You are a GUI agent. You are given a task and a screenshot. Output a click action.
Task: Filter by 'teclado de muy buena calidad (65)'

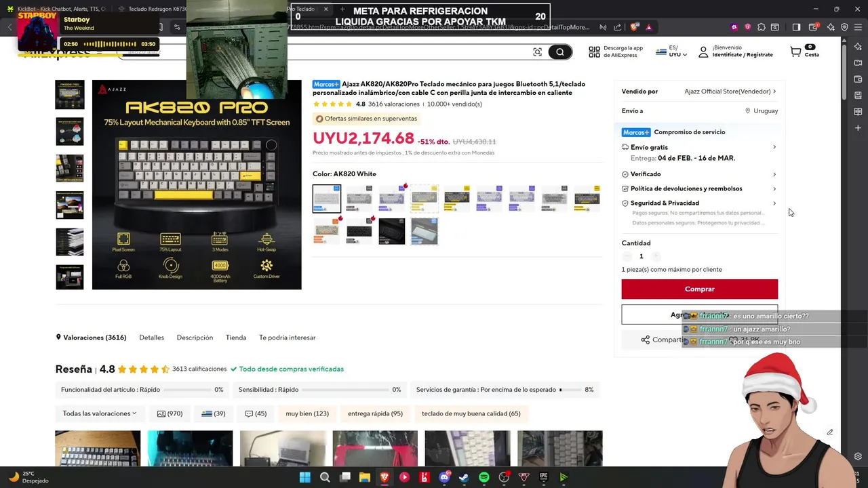click(x=471, y=413)
